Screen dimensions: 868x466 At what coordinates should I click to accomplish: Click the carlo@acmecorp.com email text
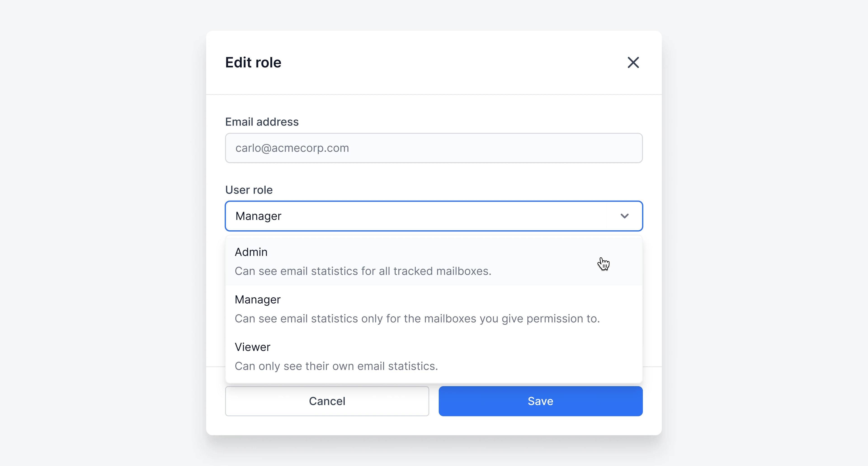(292, 148)
